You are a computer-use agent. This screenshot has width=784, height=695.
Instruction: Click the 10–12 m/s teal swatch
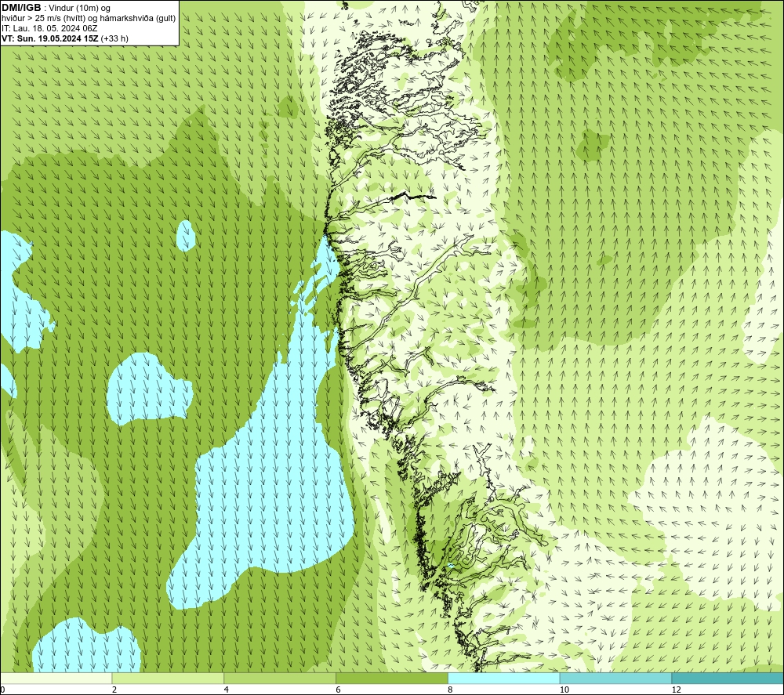(615, 678)
